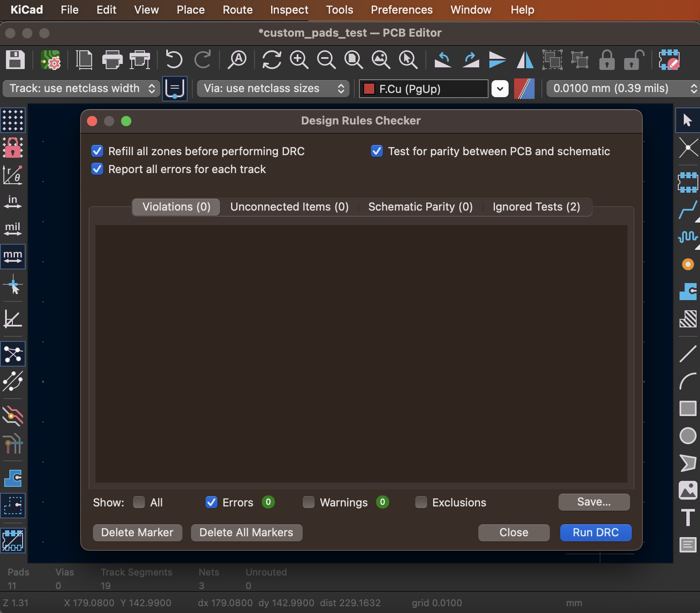Open the Preferences menu
The height and width of the screenshot is (613, 700).
coord(402,10)
